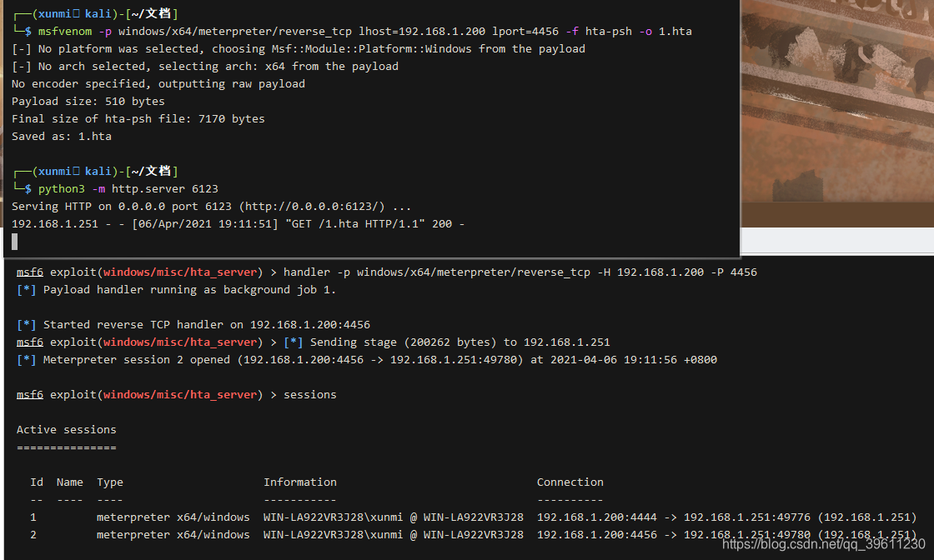Click the first [-] No platform warning line
Screen dimensions: 934x560
pos(299,49)
